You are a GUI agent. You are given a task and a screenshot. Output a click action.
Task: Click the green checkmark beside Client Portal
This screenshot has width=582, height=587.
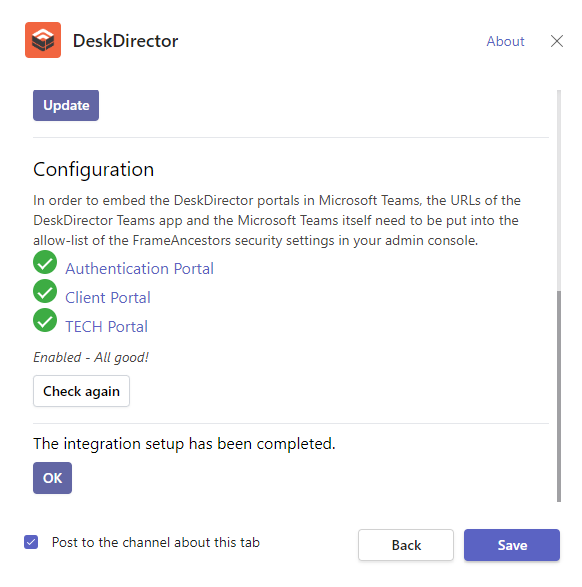coord(45,291)
